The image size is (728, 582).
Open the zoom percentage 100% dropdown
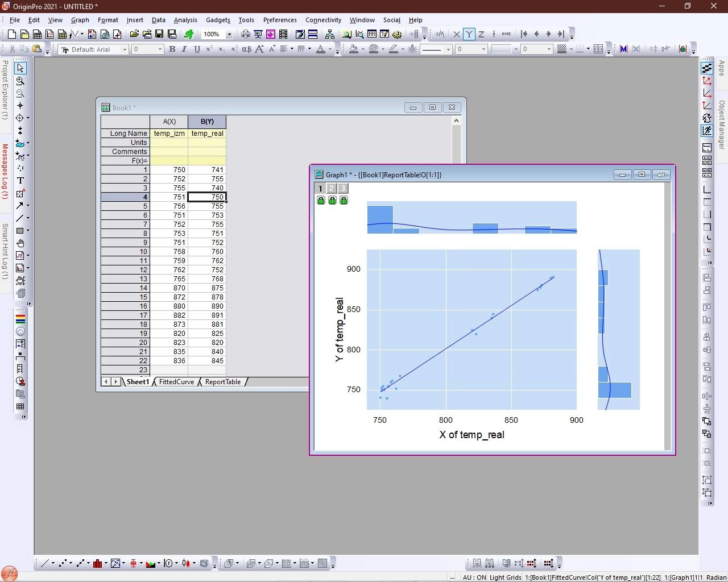[229, 34]
